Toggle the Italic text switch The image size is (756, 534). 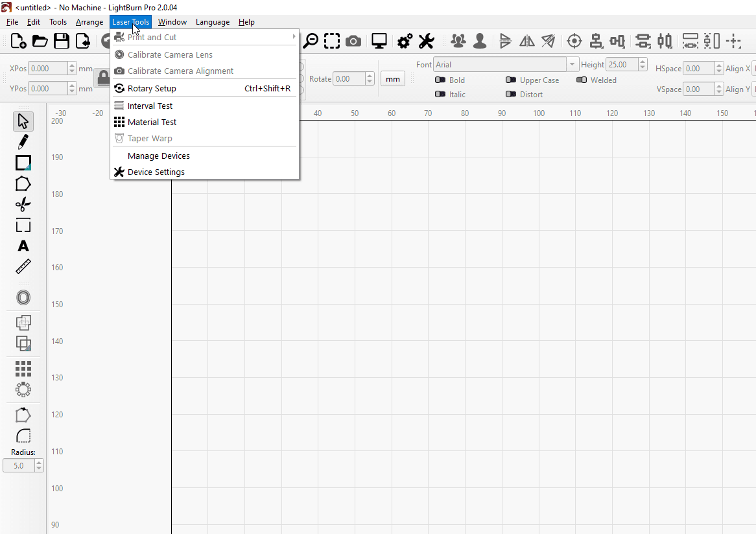440,95
